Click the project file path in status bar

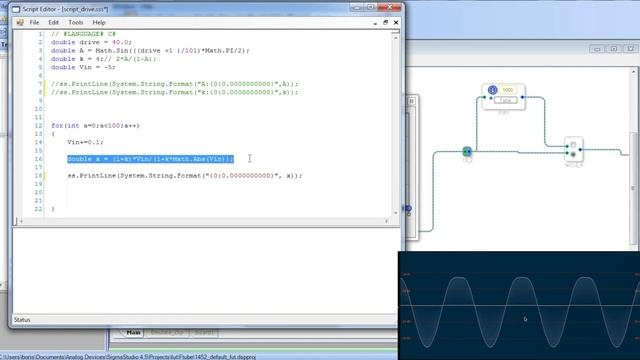tap(128, 357)
